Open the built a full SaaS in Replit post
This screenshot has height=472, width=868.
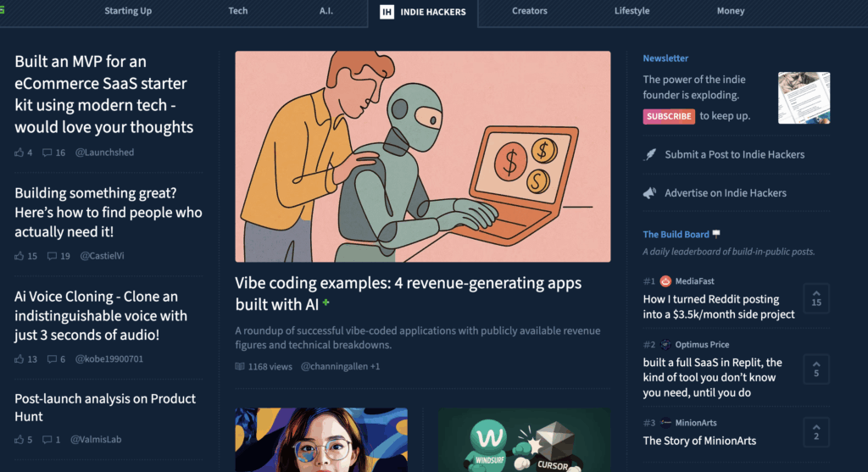coord(712,377)
